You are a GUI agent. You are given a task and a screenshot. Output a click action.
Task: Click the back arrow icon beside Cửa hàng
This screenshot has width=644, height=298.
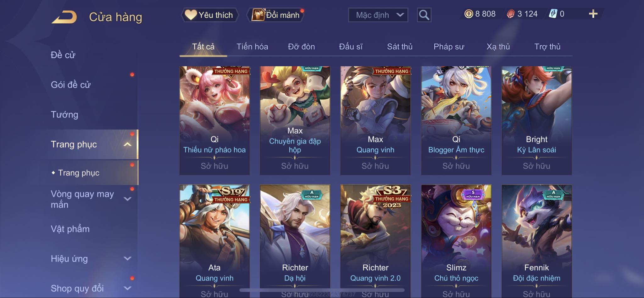point(64,17)
